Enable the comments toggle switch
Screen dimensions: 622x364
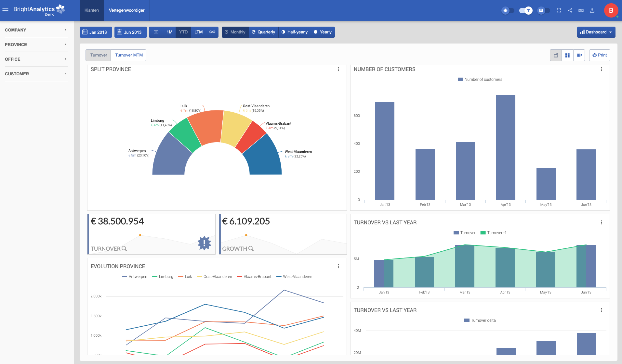543,10
